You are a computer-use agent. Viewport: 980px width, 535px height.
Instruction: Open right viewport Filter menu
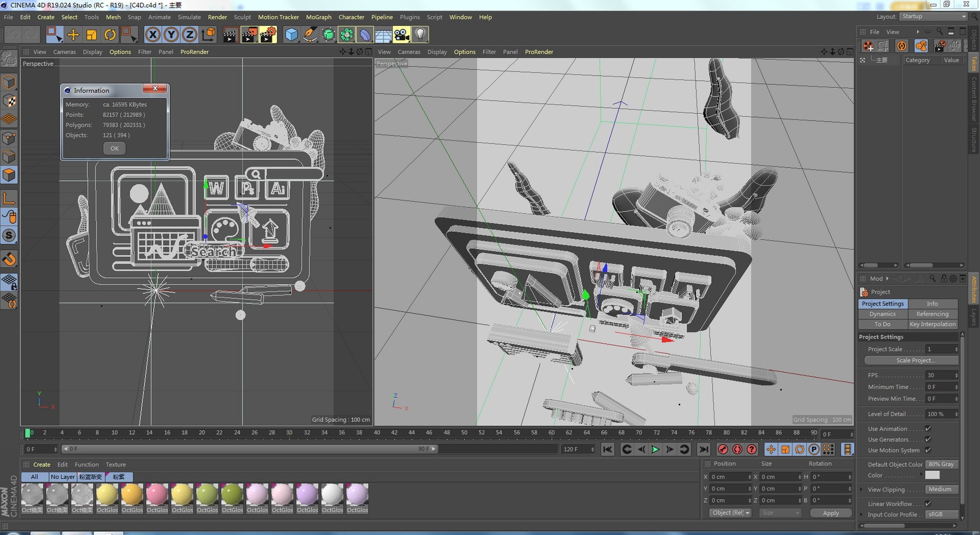coord(489,52)
